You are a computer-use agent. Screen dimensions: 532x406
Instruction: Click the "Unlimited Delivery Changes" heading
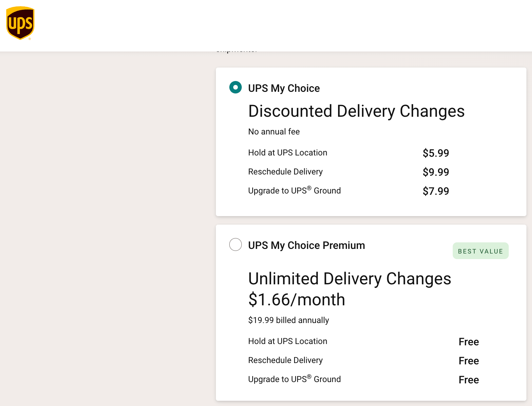point(350,278)
